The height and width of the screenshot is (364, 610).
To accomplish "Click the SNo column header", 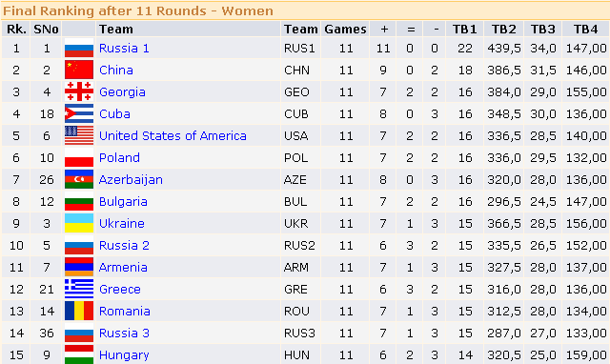I will (46, 30).
